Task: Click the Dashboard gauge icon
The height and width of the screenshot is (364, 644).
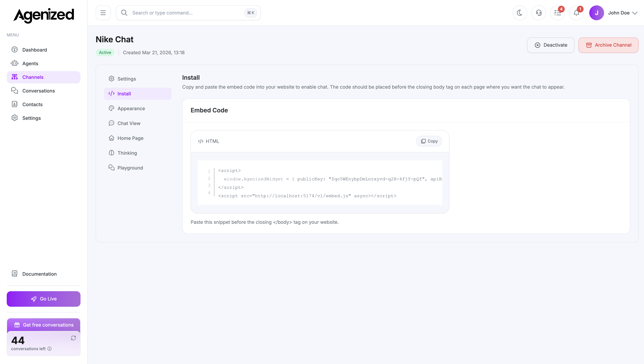Action: click(x=14, y=50)
